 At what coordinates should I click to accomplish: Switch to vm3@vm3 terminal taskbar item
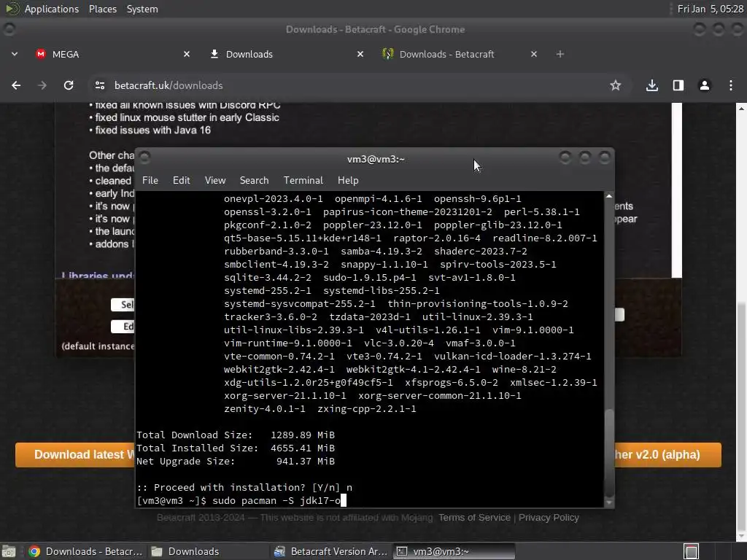coord(454,551)
